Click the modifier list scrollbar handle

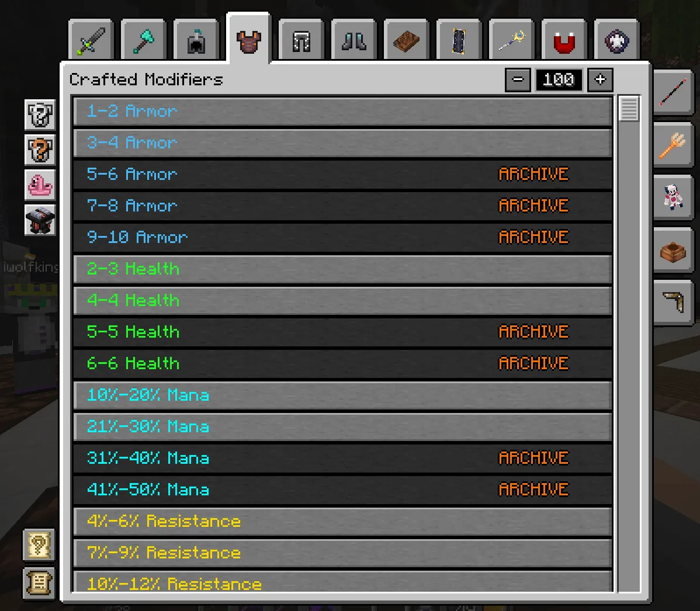point(629,109)
